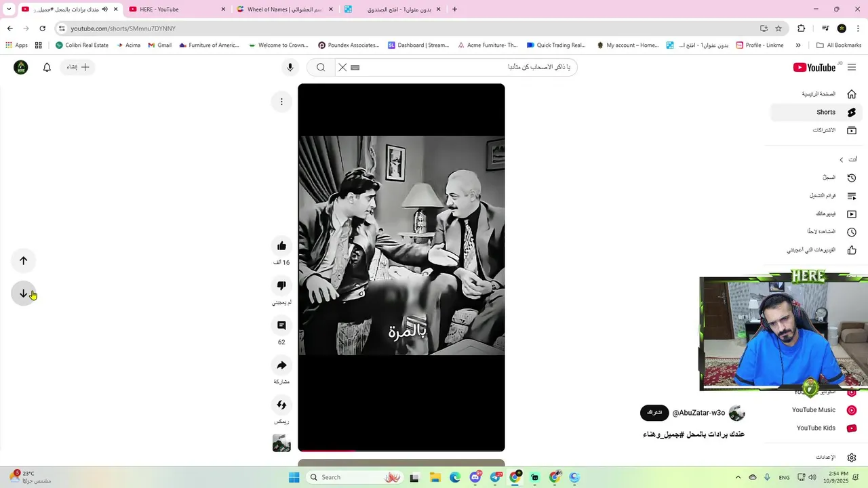868x488 pixels.
Task: Open YouTube notifications bell
Action: coord(47,67)
